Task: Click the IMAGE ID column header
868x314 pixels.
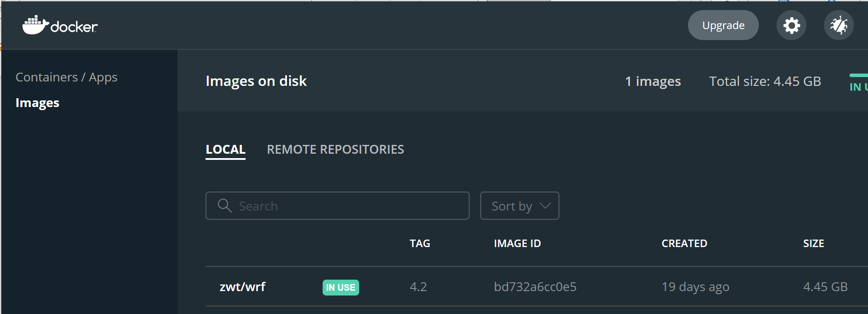Action: pos(517,244)
